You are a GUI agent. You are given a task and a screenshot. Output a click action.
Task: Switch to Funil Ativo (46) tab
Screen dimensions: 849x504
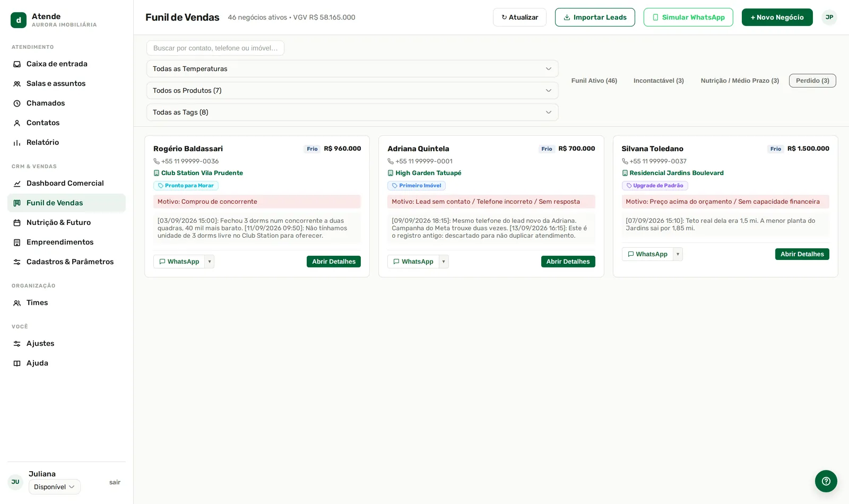point(594,81)
